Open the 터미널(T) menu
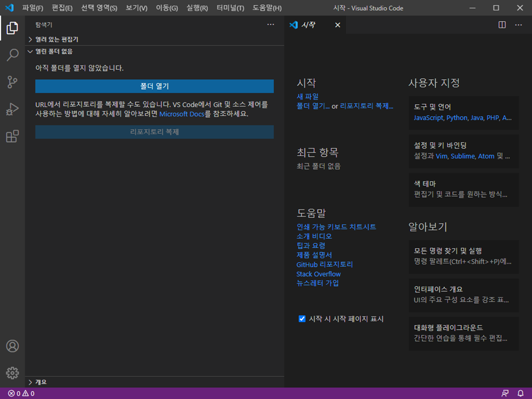532x399 pixels. click(231, 8)
